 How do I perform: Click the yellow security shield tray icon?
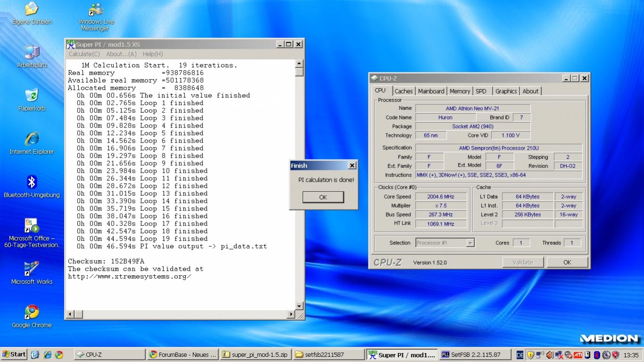pyautogui.click(x=530, y=355)
